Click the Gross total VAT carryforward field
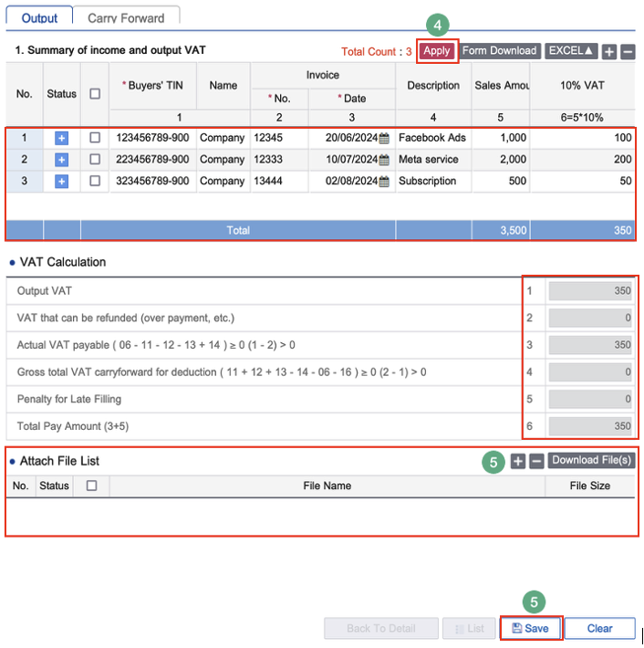This screenshot has height=648, width=644. point(590,372)
